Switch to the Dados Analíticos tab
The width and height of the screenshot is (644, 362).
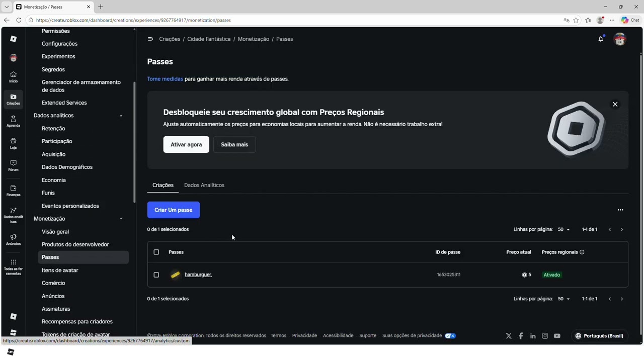204,185
